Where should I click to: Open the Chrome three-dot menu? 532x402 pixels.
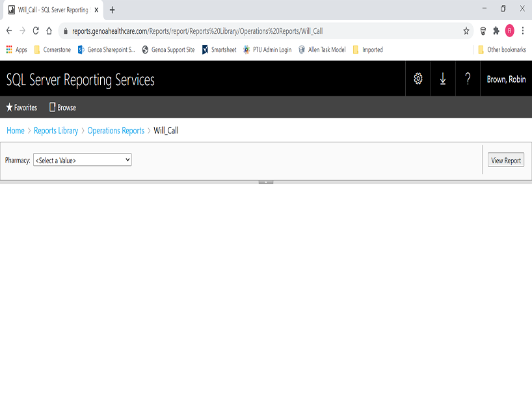coord(522,31)
